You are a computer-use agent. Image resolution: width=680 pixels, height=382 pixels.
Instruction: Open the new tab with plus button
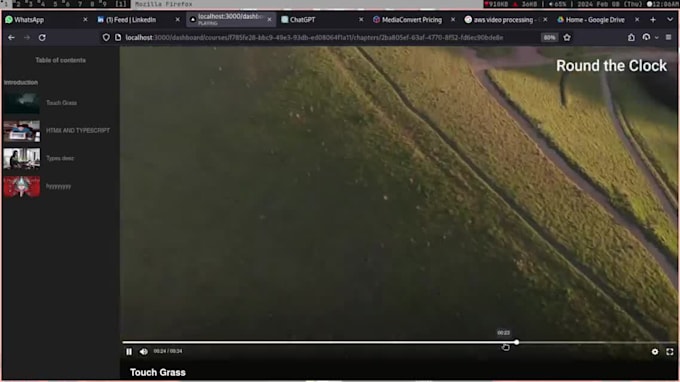[x=653, y=20]
